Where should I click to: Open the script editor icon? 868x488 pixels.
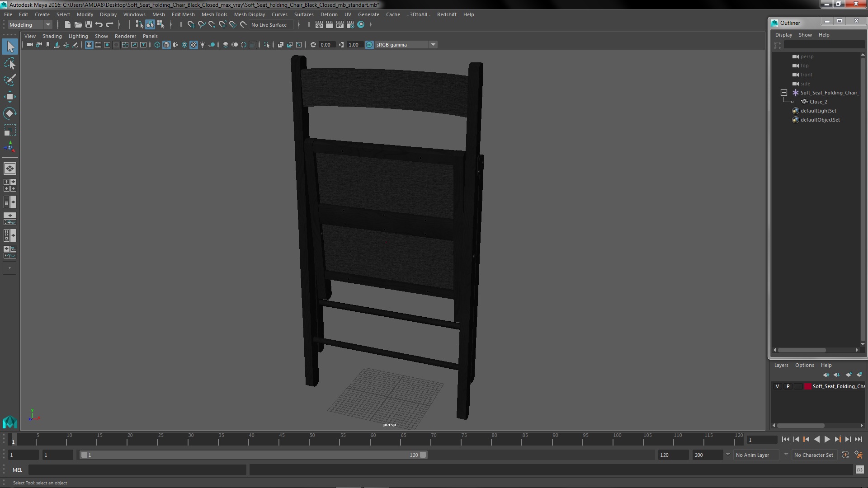click(x=859, y=470)
